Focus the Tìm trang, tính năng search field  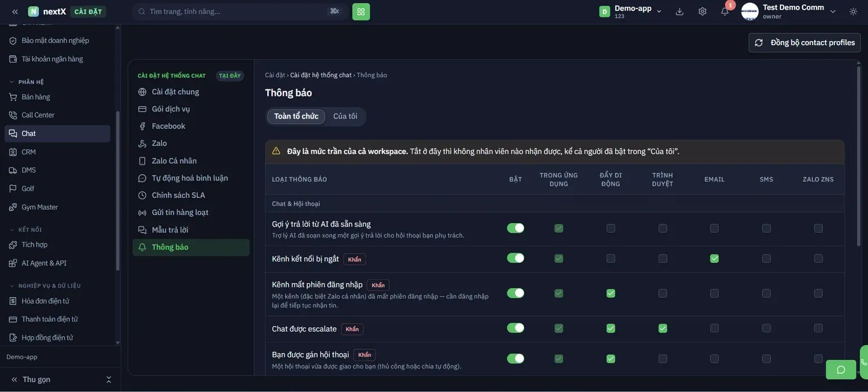pyautogui.click(x=240, y=12)
